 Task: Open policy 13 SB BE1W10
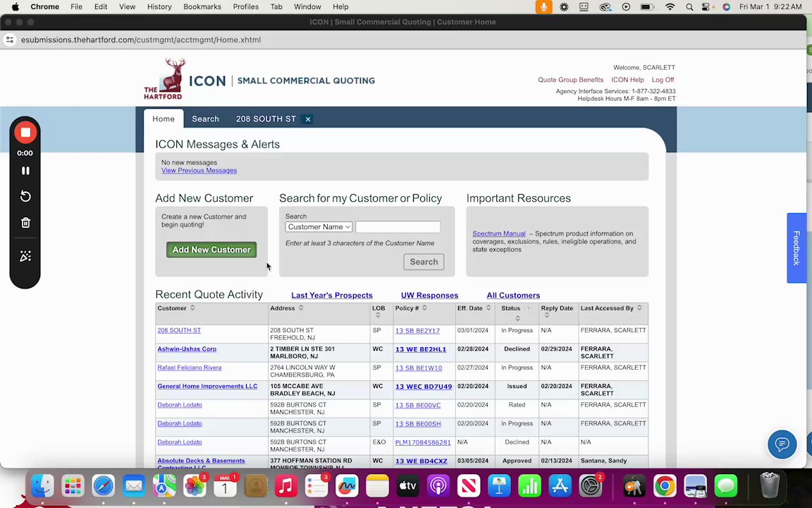419,368
